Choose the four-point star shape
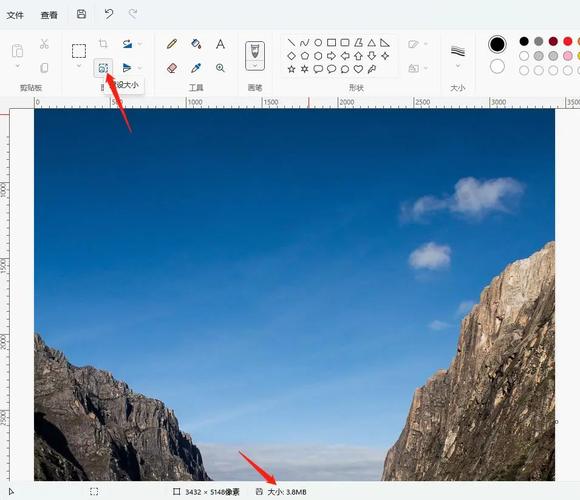 385,56
